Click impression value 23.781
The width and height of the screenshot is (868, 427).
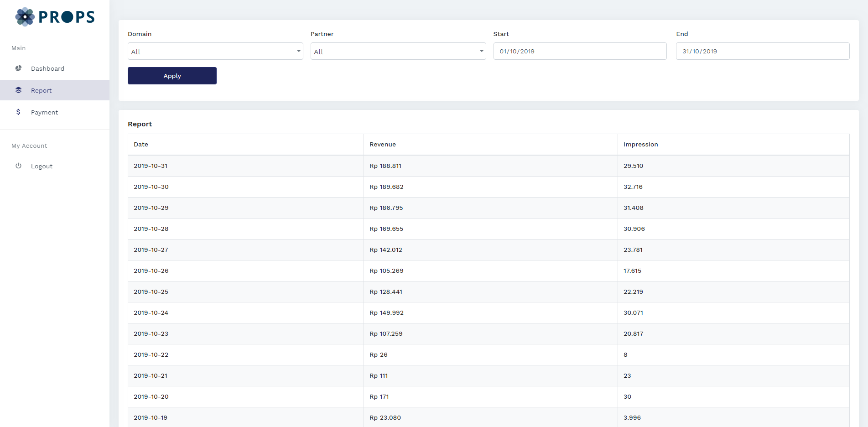tap(633, 250)
